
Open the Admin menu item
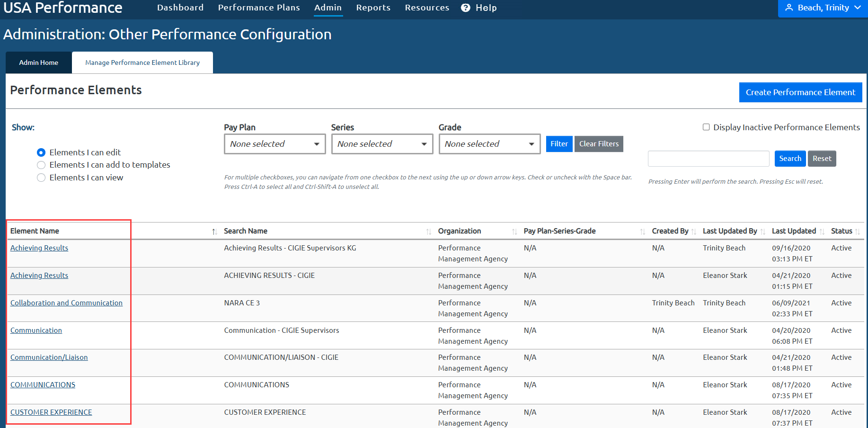[x=328, y=8]
